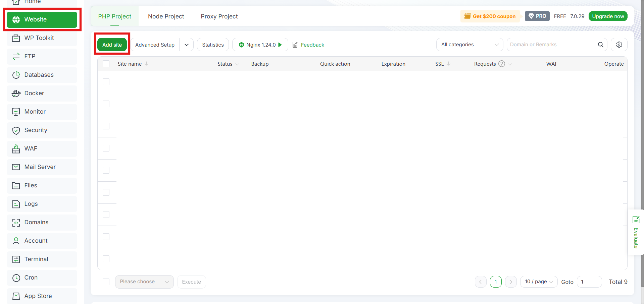Open WP Toolkit from sidebar
The image size is (644, 304).
[42, 38]
